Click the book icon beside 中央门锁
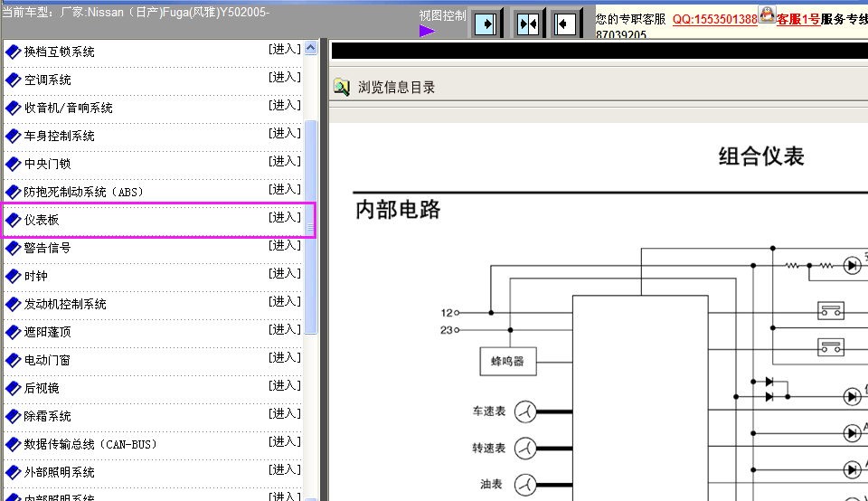 [13, 165]
